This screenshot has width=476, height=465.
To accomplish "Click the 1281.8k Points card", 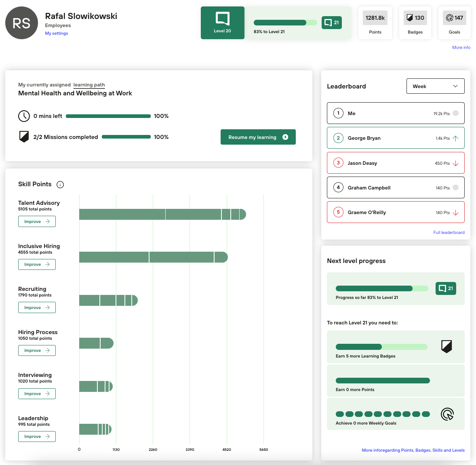I will click(x=375, y=23).
